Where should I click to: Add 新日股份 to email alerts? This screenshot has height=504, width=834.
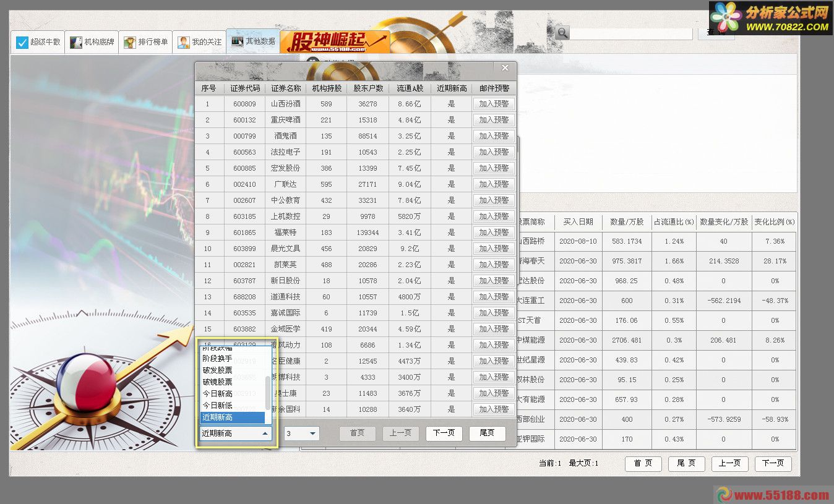494,281
